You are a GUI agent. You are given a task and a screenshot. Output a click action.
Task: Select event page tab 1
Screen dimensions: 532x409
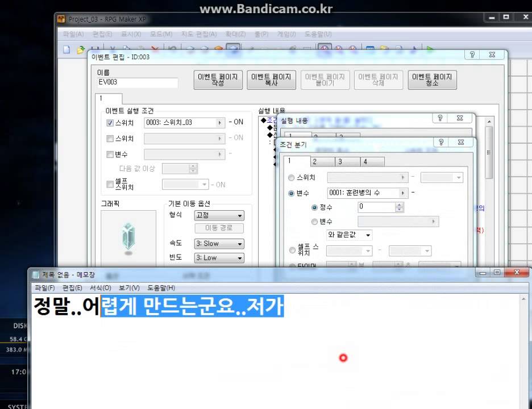click(x=109, y=98)
